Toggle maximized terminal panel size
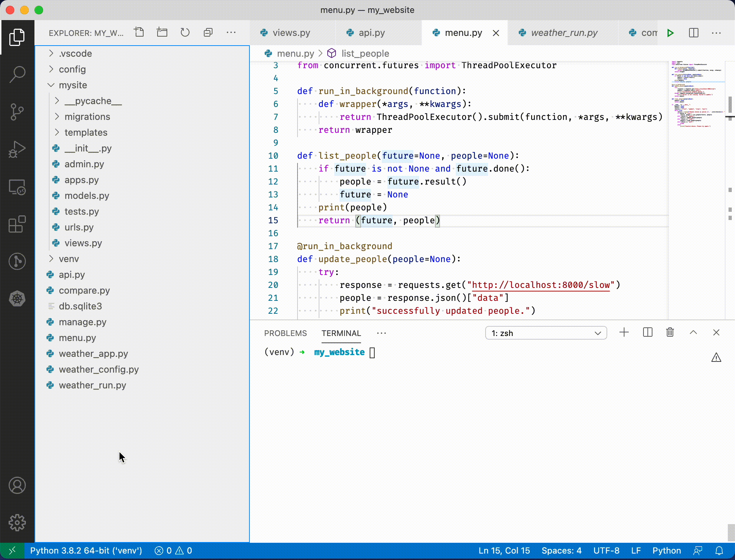Image resolution: width=735 pixels, height=560 pixels. point(693,332)
